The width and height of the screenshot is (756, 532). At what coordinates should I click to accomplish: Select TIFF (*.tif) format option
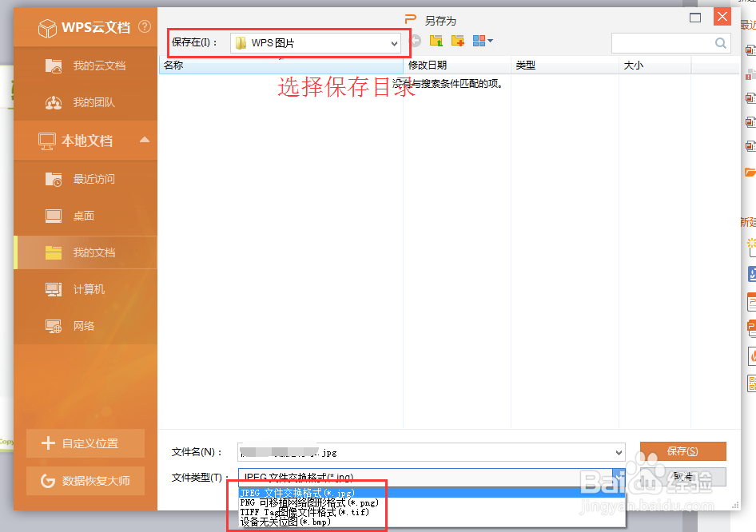pos(432,512)
